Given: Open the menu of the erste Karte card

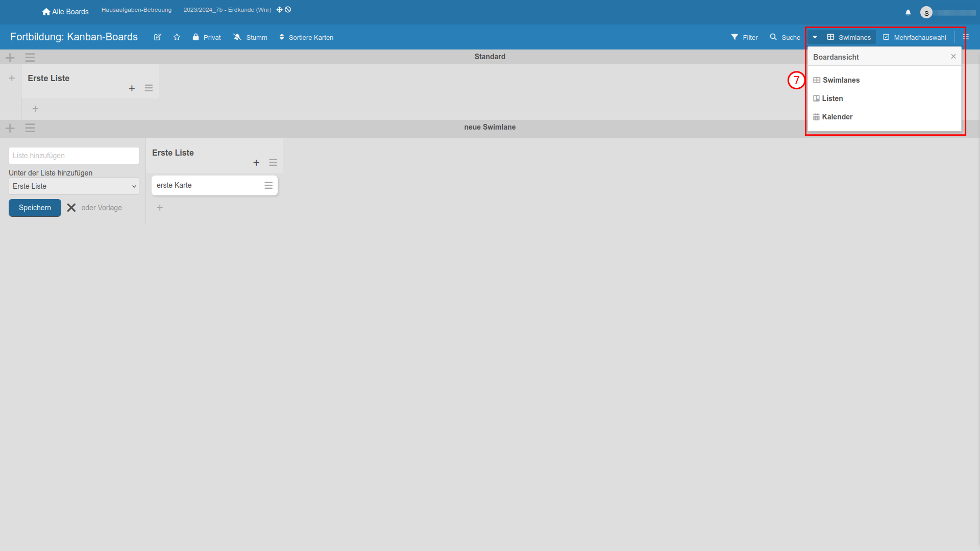Looking at the screenshot, I should tap(268, 186).
